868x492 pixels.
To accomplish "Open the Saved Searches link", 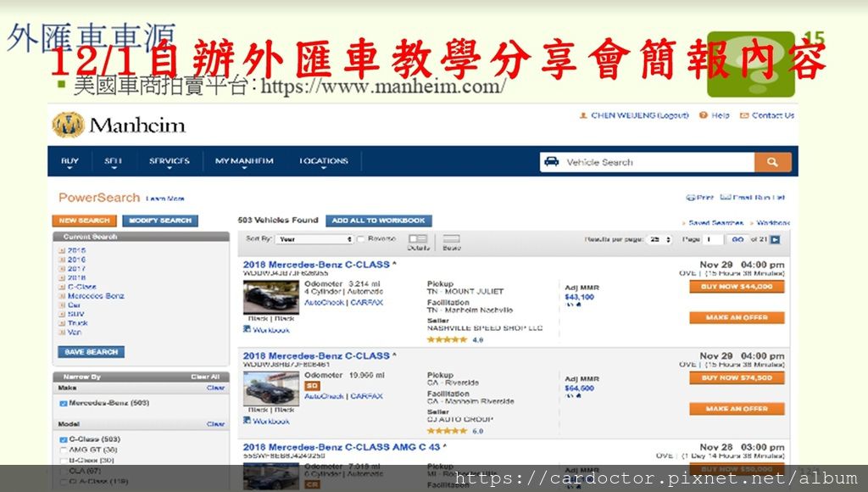I will tap(715, 223).
